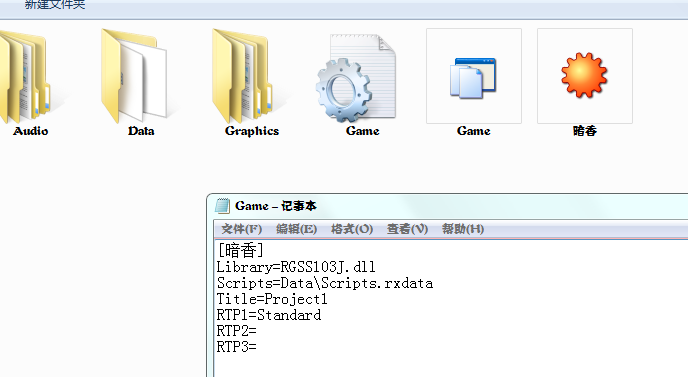Open the 帮助(H) menu in Notepad
The height and width of the screenshot is (377, 688).
[462, 229]
